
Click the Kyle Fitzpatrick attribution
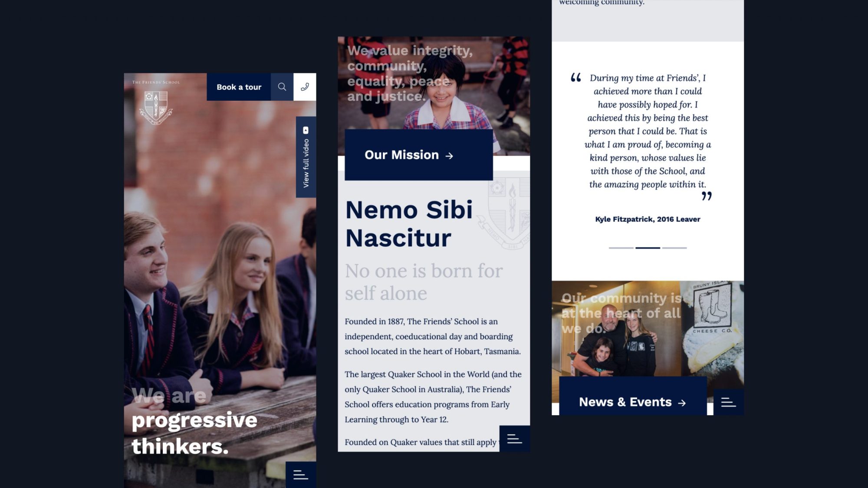(648, 219)
